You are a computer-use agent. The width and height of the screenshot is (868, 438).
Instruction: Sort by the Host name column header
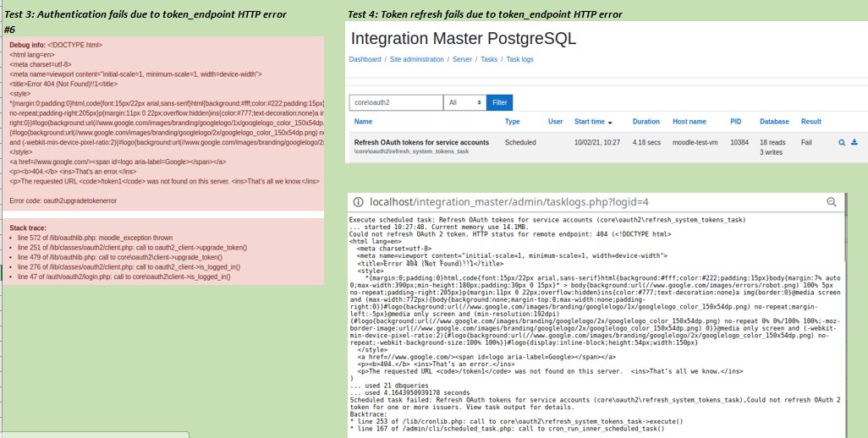click(x=689, y=122)
